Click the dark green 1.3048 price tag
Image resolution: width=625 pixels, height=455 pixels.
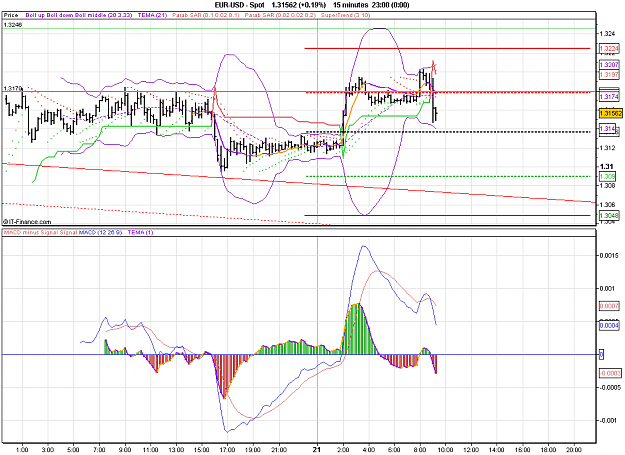pyautogui.click(x=609, y=216)
